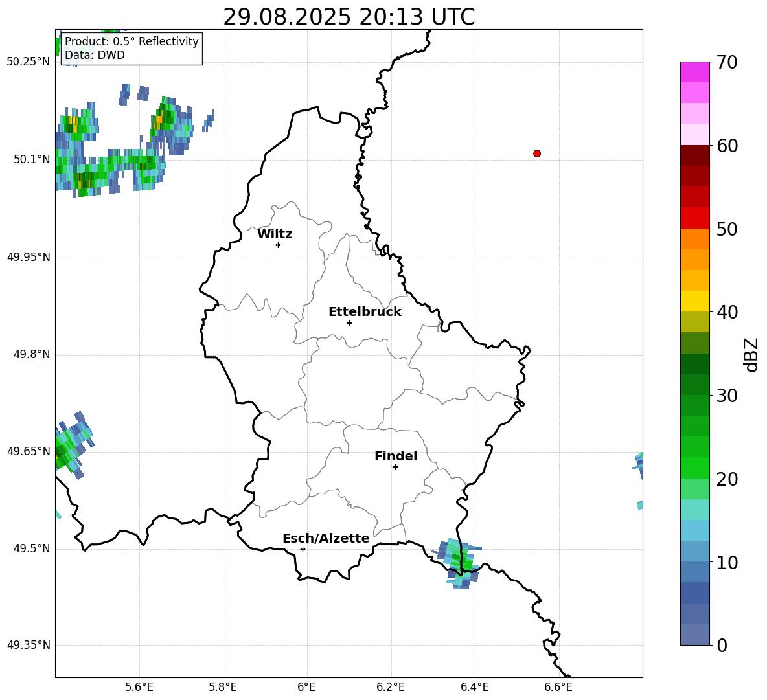Click the Esch/Alzette location cross marker
Image resolution: width=767 pixels, height=700 pixels.
pyautogui.click(x=303, y=549)
